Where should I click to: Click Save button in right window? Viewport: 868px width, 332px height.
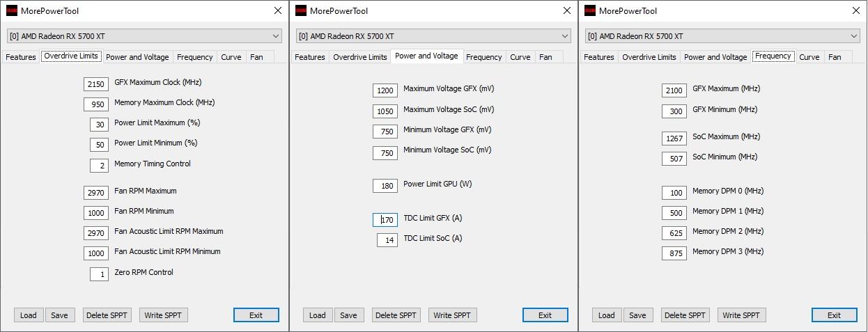[638, 315]
